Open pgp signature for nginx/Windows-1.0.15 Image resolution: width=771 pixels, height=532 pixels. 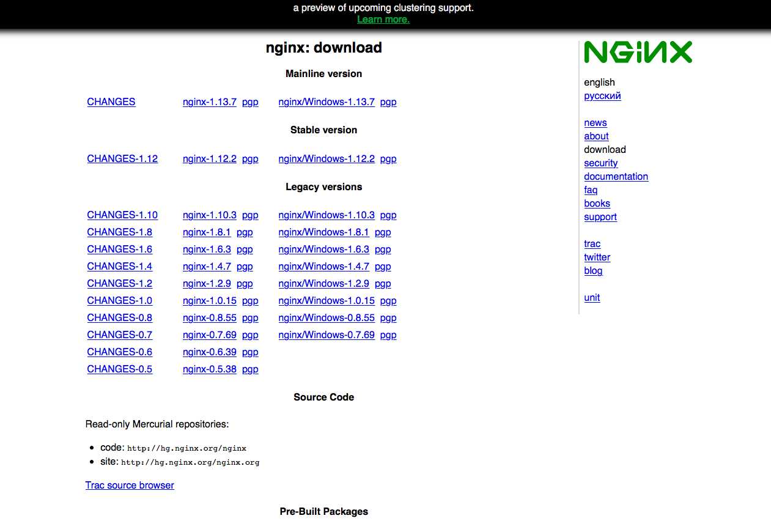[x=388, y=301]
